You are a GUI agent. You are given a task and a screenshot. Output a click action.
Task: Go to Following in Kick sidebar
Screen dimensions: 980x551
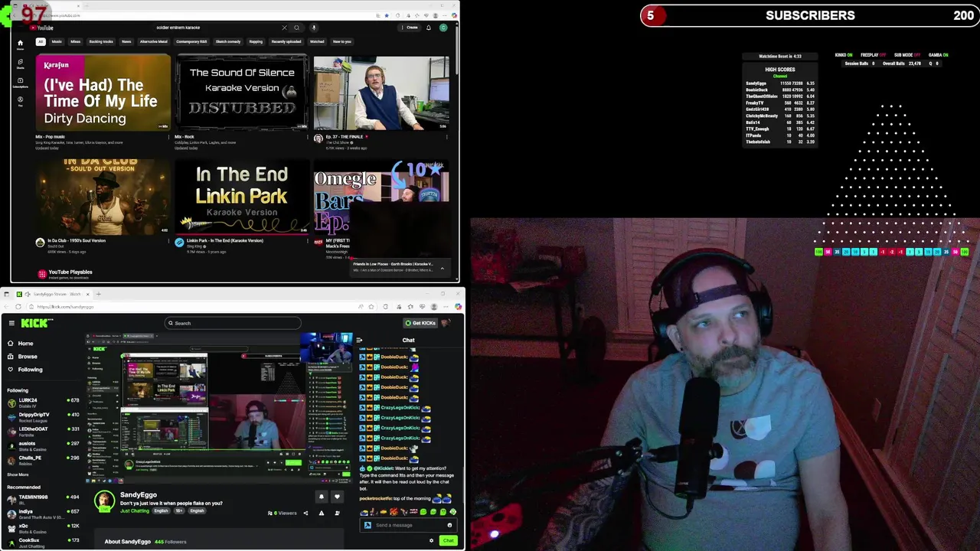[25, 370]
